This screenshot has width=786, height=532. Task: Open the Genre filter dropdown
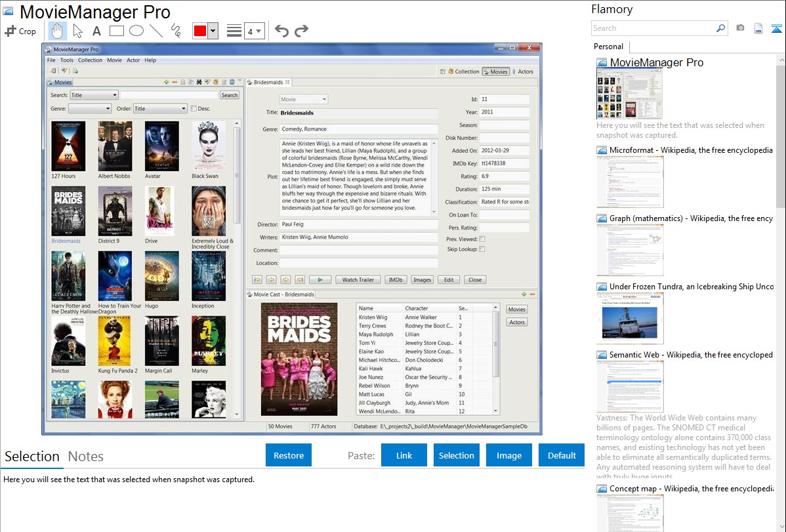pyautogui.click(x=90, y=109)
